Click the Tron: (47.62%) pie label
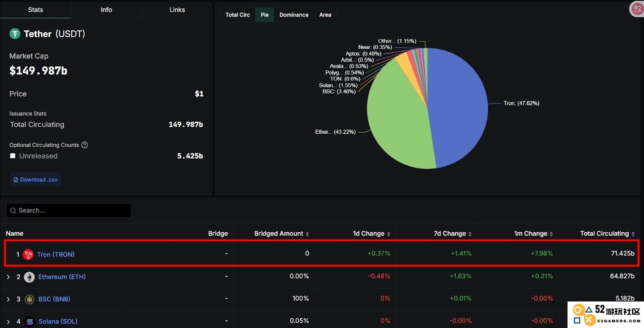644x328 pixels. pyautogui.click(x=521, y=103)
